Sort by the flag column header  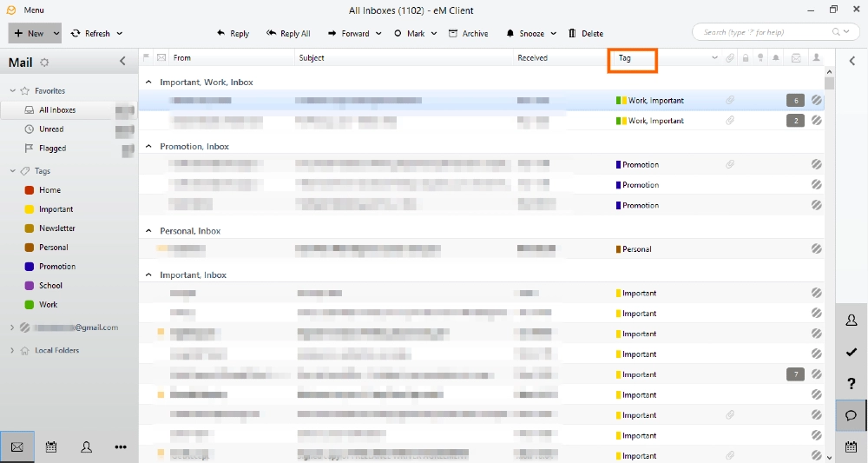click(x=147, y=57)
